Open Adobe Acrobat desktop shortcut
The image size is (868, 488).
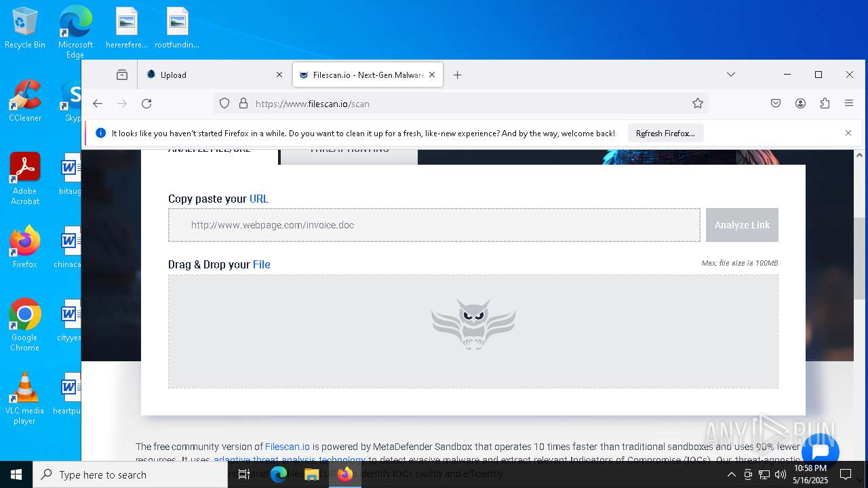tap(25, 179)
